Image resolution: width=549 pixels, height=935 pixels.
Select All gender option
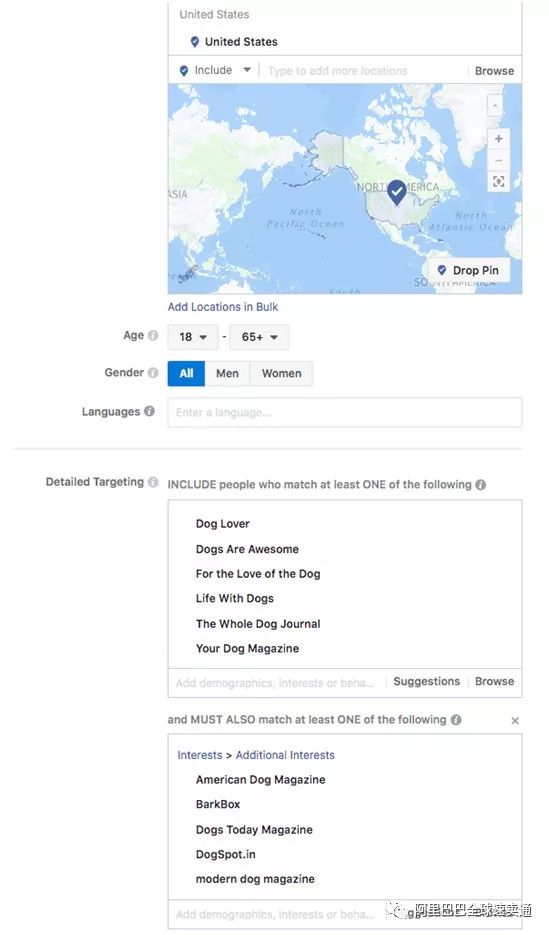186,373
